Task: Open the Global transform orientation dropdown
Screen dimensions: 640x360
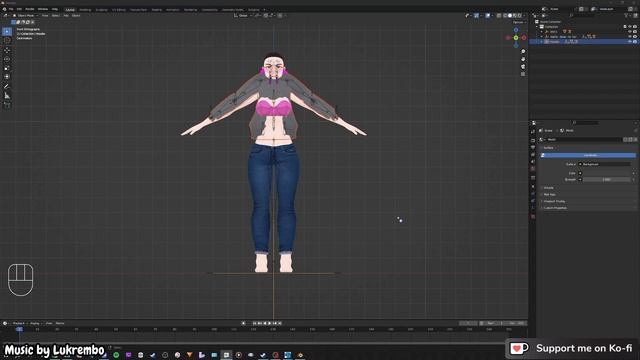Action: coord(243,16)
